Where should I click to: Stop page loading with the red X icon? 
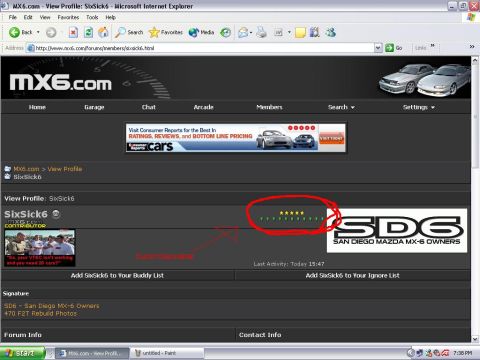click(73, 32)
